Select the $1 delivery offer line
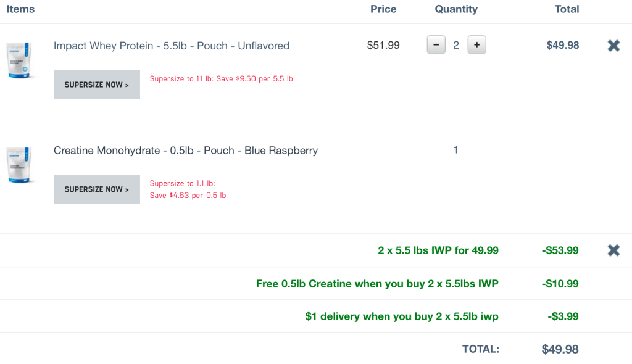The height and width of the screenshot is (364, 632). pyautogui.click(x=401, y=316)
